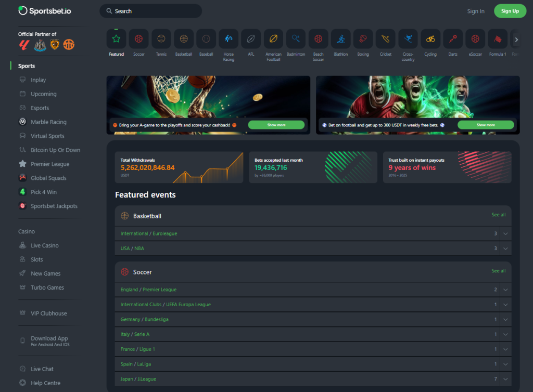The image size is (533, 392).
Task: Click See all for Basketball events
Action: pyautogui.click(x=498, y=215)
